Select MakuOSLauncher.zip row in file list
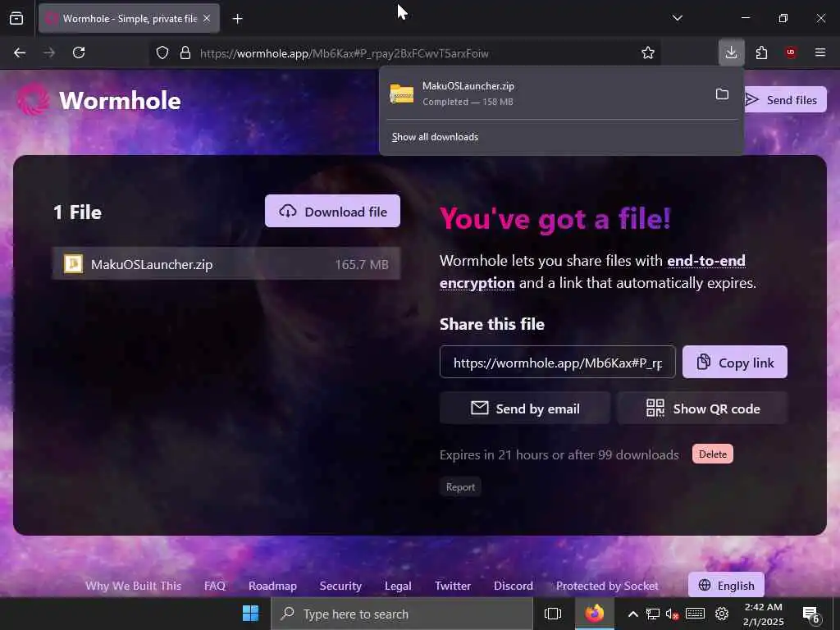This screenshot has width=840, height=630. [x=226, y=263]
